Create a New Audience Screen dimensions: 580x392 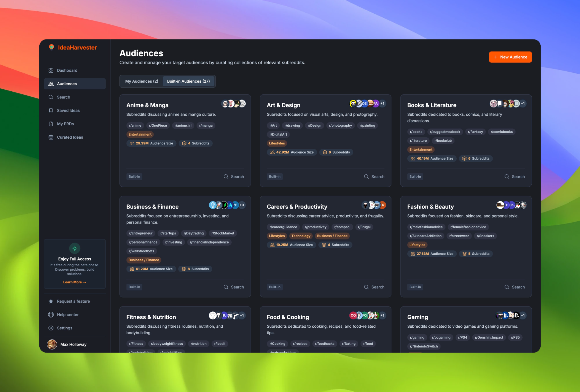(510, 57)
